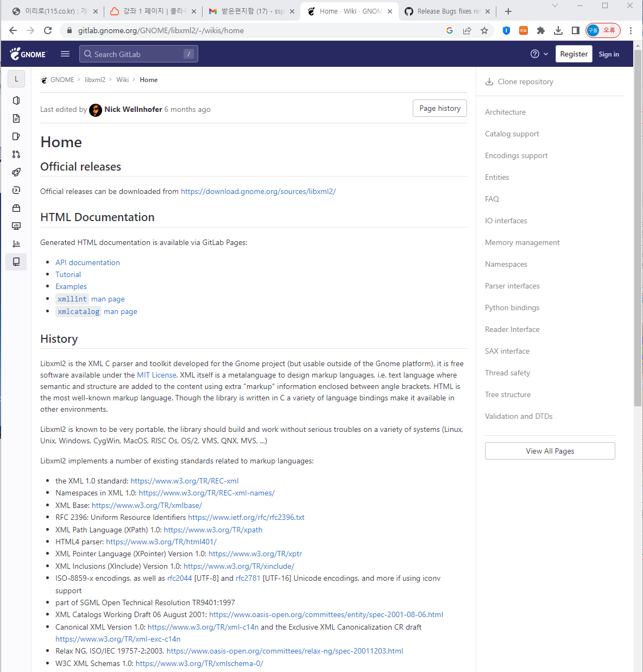The image size is (643, 672).
Task: Click Nick Wellnhofer's avatar
Action: [x=96, y=110]
